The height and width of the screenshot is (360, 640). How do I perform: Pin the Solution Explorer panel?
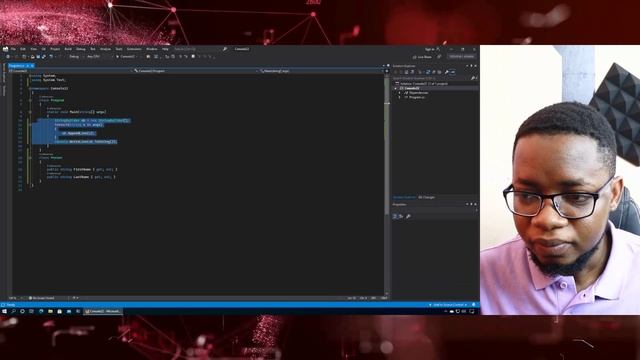471,66
